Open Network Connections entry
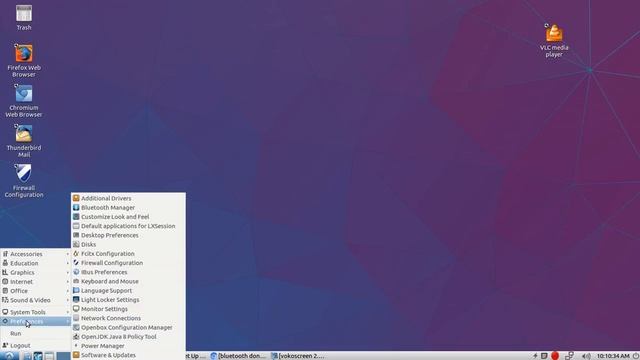640x360 pixels. (x=128, y=318)
